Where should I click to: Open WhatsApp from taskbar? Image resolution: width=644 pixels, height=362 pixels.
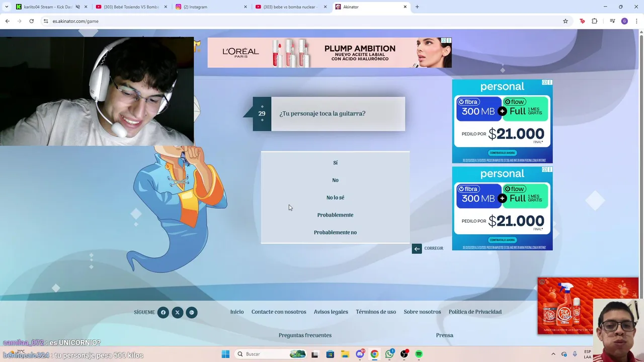point(389,354)
